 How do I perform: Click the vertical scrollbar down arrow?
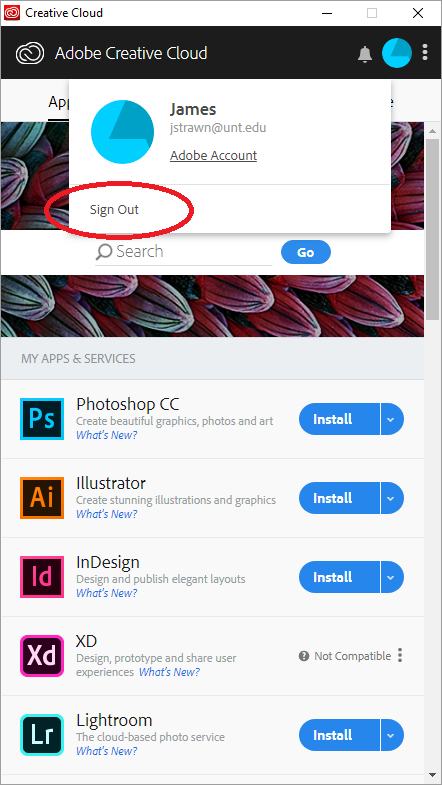432,775
